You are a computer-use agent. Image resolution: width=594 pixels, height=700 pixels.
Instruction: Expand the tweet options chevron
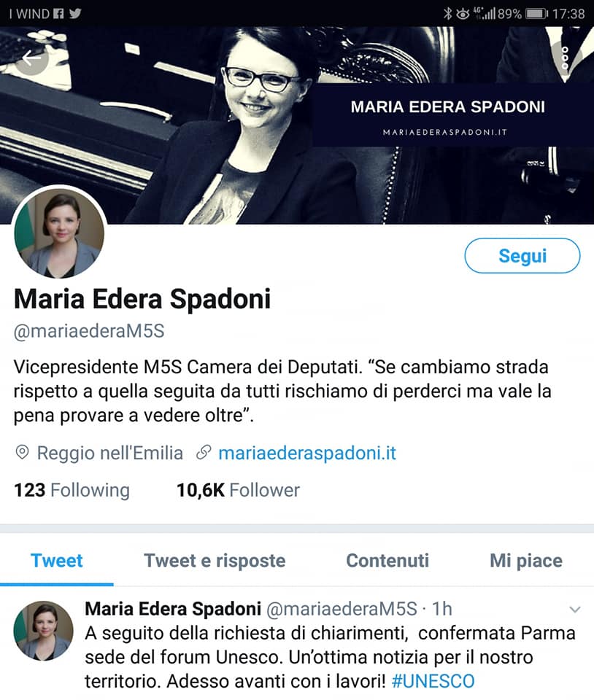tap(575, 610)
